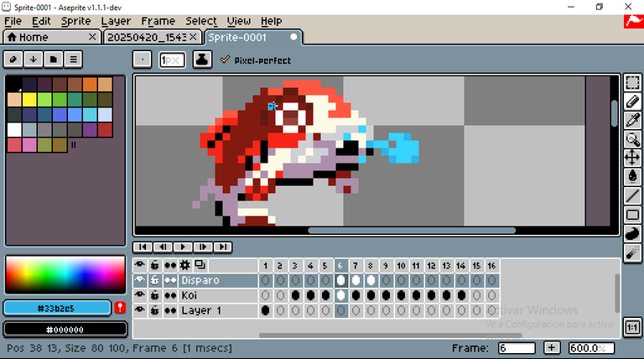The width and height of the screenshot is (644, 359).
Task: Open the brush type selector
Action: [142, 60]
